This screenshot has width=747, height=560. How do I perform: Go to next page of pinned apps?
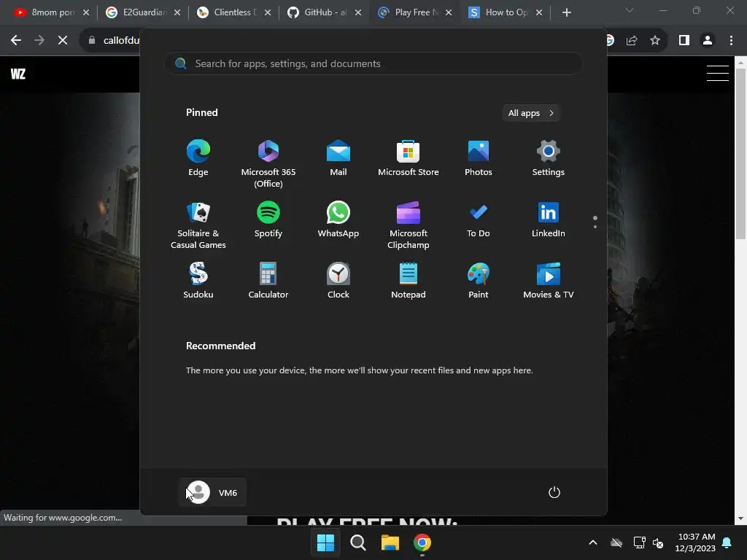coord(595,227)
